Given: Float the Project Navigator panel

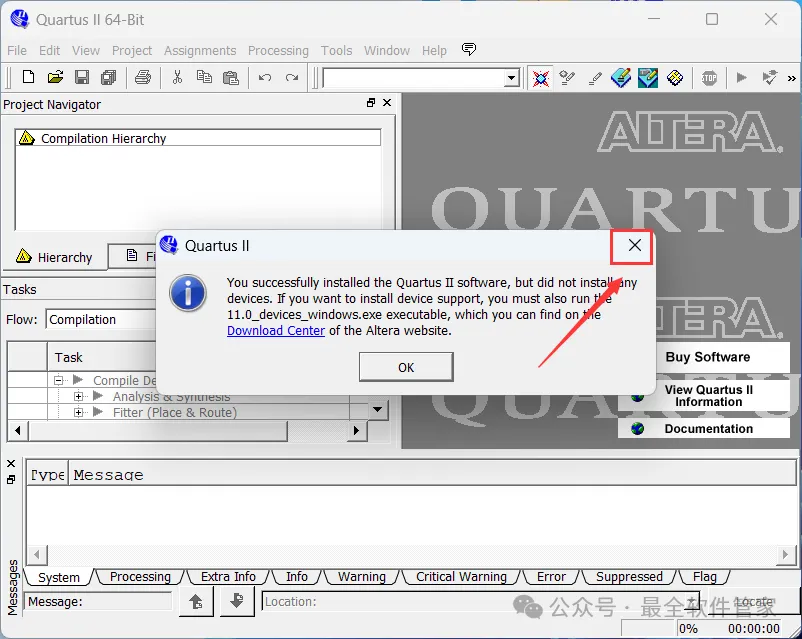Looking at the screenshot, I should click(x=371, y=103).
